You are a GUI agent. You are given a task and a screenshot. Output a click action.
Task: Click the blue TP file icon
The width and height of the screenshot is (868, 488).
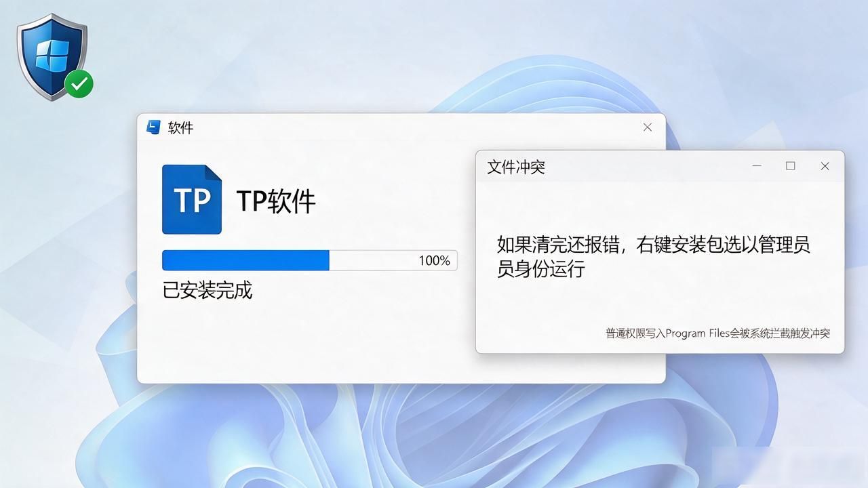tap(192, 200)
